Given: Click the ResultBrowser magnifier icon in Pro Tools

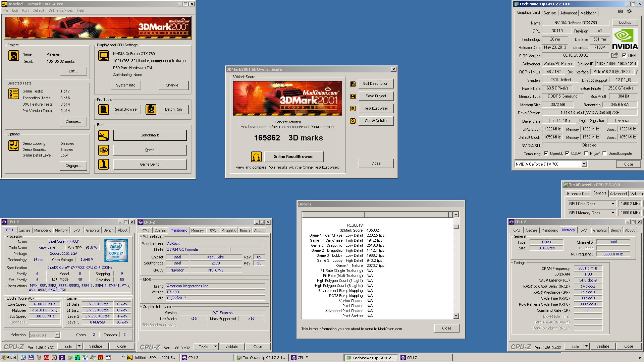Looking at the screenshot, I should pyautogui.click(x=104, y=110).
